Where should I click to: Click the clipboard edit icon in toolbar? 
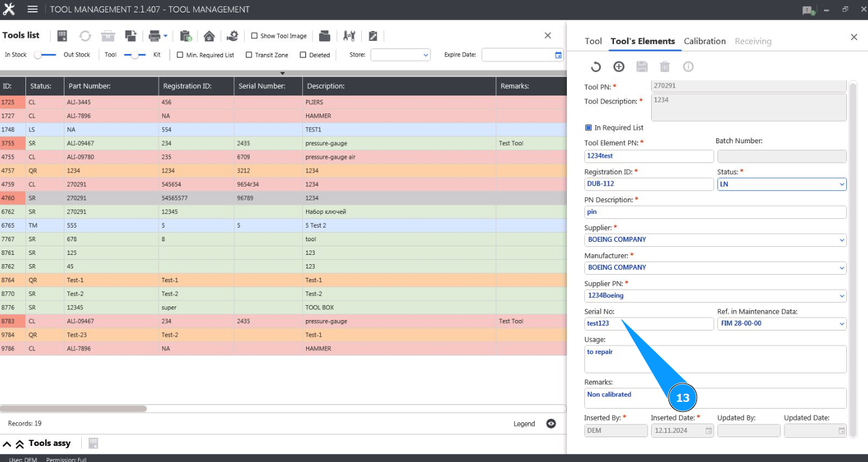click(x=373, y=36)
